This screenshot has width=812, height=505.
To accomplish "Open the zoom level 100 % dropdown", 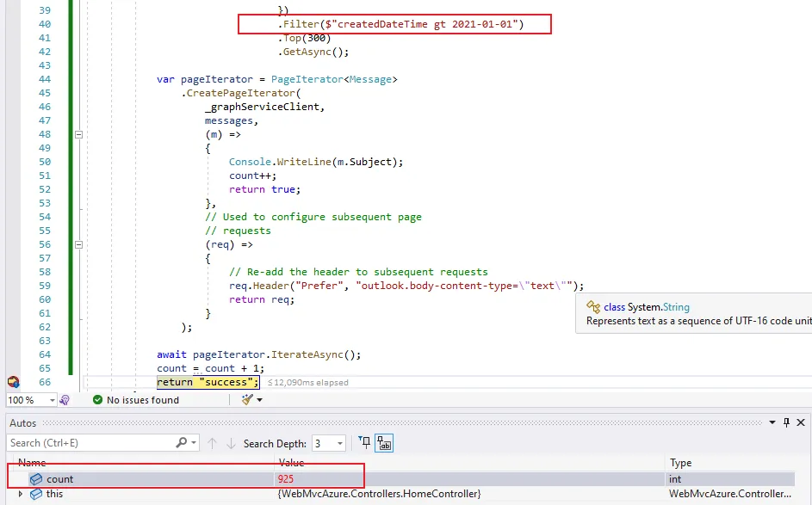I will point(52,400).
